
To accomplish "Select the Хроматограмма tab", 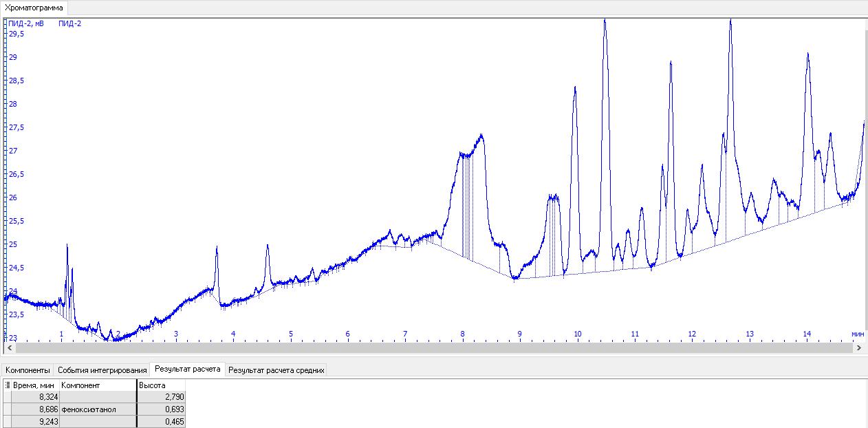I will (x=34, y=8).
